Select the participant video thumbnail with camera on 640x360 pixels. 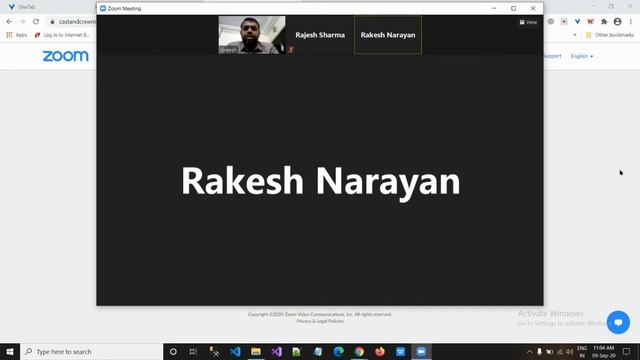click(x=252, y=35)
